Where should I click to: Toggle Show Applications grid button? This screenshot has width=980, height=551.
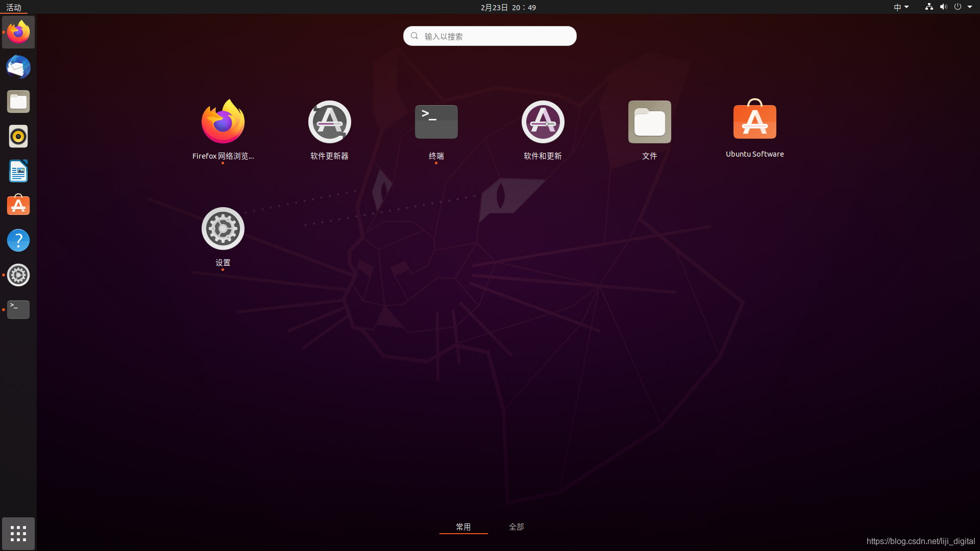[x=18, y=534]
